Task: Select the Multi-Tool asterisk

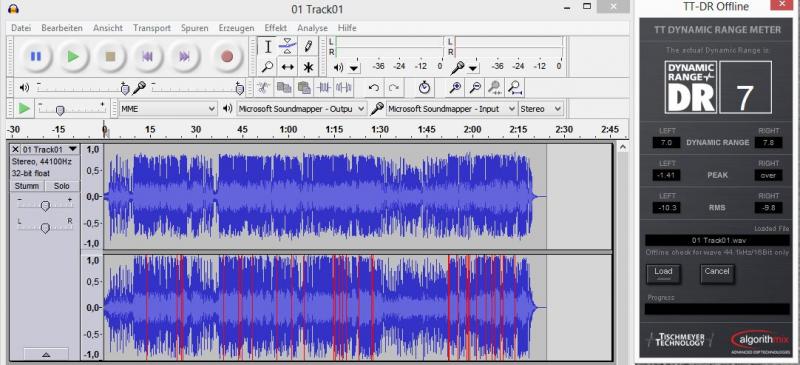Action: pyautogui.click(x=308, y=67)
